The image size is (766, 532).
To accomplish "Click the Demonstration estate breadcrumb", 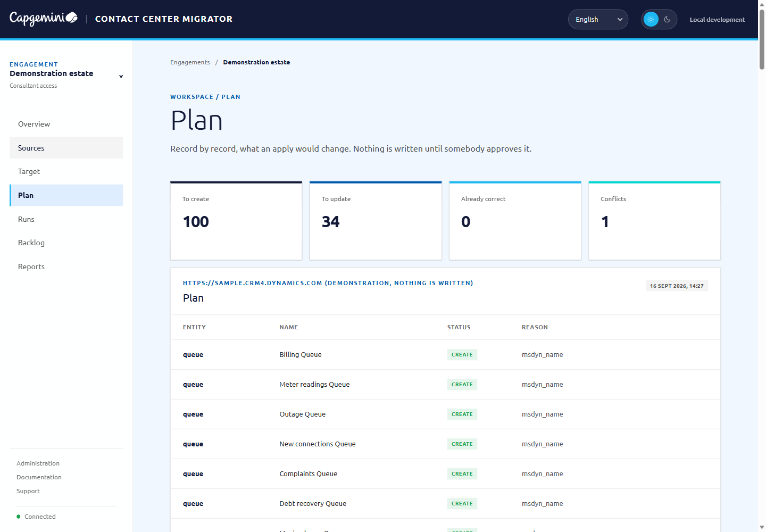I will pos(256,62).
